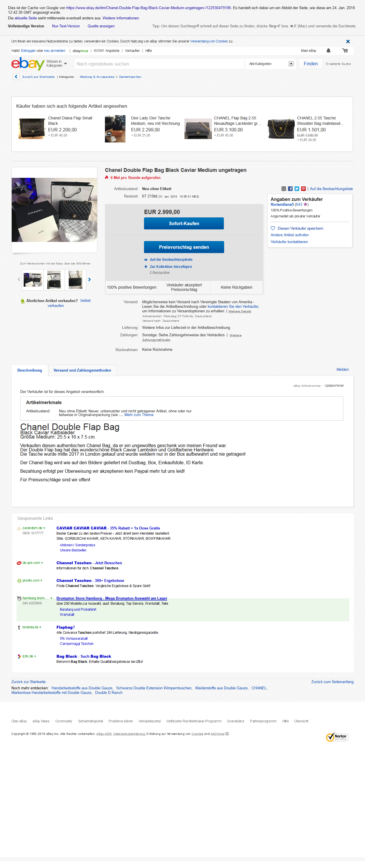Click Zurück zum Seitenanfang link
Screen dimensions: 365x868
(332, 682)
